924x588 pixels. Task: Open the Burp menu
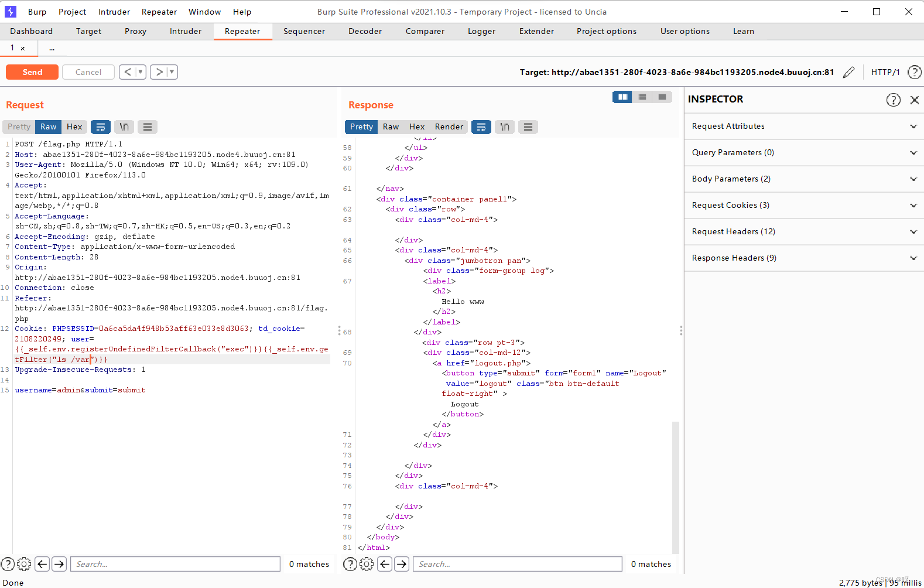pos(37,12)
